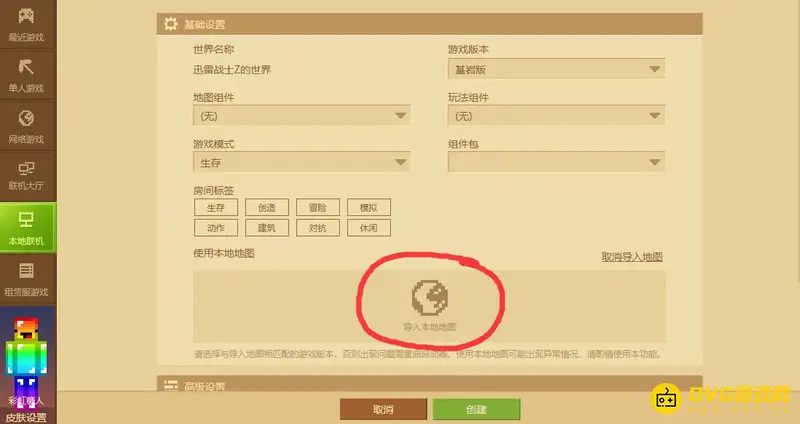Click the 取消导入地图 link
The image size is (800, 424).
pyautogui.click(x=632, y=257)
